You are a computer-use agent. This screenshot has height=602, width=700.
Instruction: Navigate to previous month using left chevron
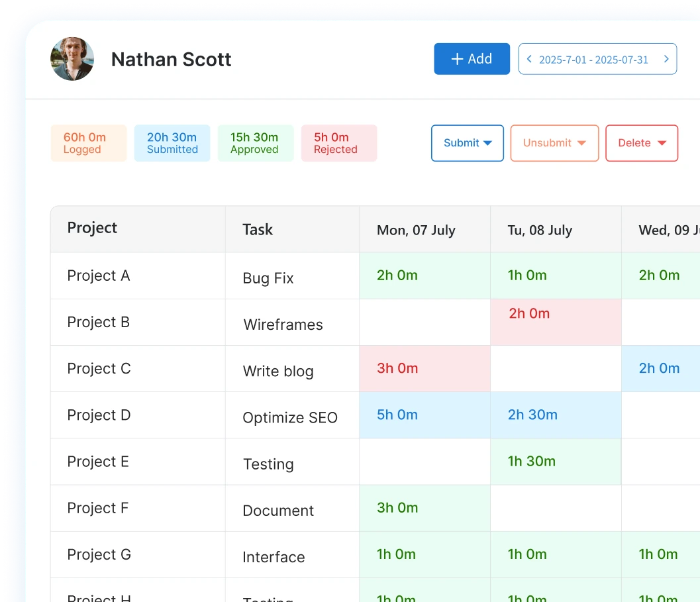point(528,58)
